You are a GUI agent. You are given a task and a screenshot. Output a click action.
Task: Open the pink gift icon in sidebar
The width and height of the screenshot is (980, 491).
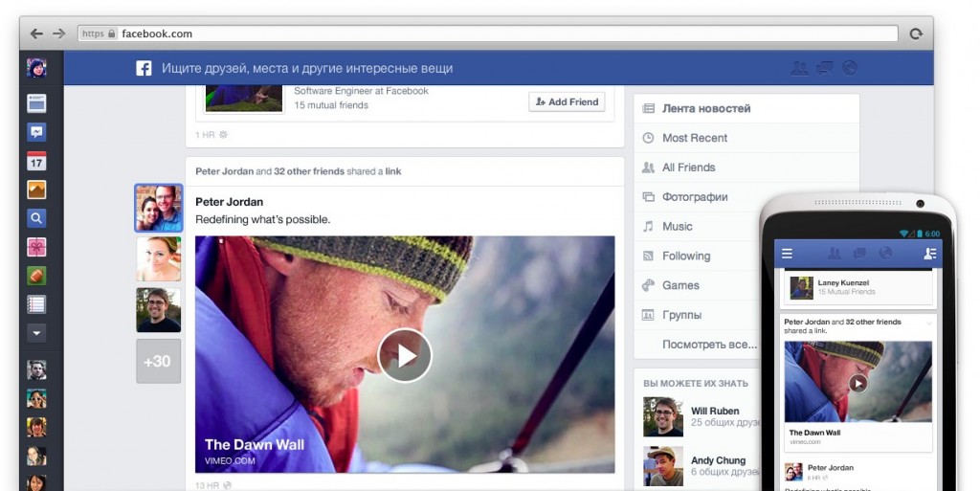coord(36,247)
